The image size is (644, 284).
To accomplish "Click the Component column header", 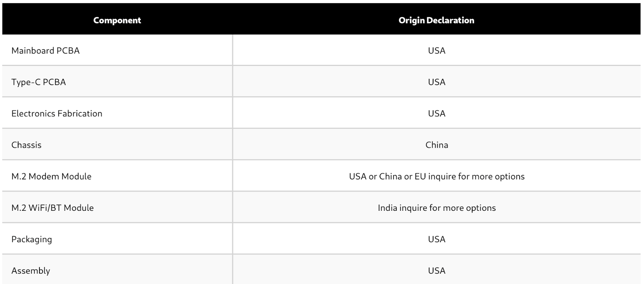I will click(117, 20).
